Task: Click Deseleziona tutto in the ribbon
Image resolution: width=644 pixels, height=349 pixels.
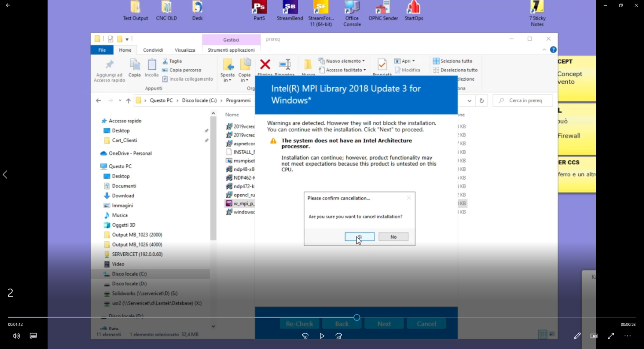Action: tap(455, 70)
